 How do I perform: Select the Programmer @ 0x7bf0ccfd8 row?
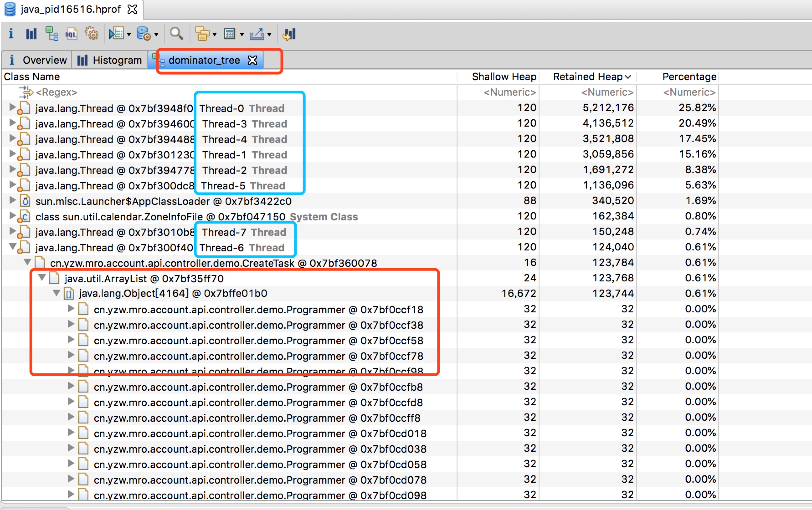point(258,403)
